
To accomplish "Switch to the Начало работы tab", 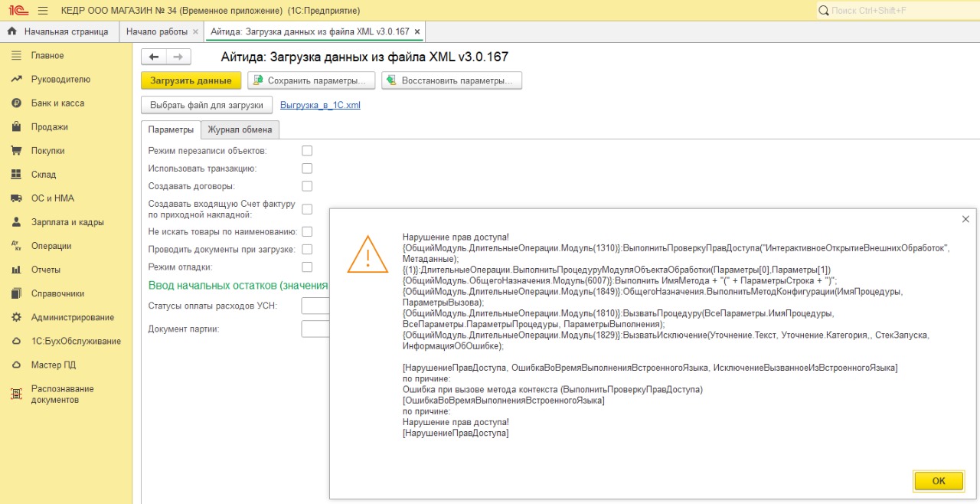I will 156,31.
